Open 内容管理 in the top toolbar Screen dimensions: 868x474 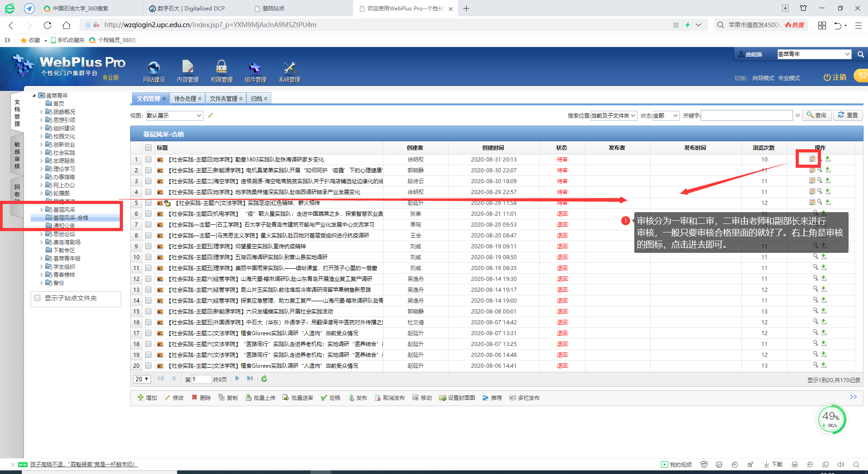pyautogui.click(x=188, y=68)
